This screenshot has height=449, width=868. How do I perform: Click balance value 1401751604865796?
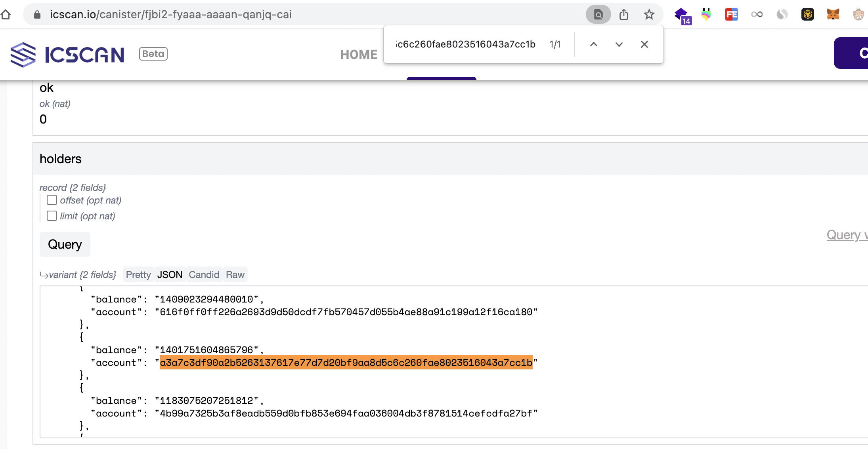pos(206,350)
